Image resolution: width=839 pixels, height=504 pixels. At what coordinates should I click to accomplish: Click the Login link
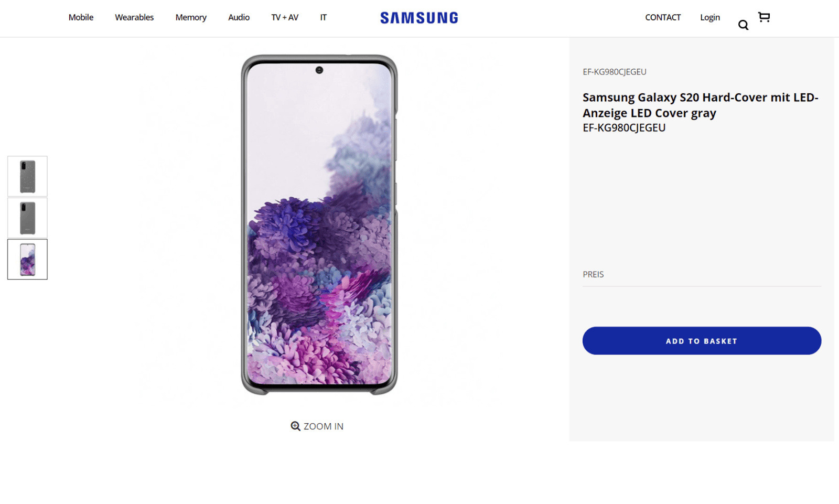[710, 17]
